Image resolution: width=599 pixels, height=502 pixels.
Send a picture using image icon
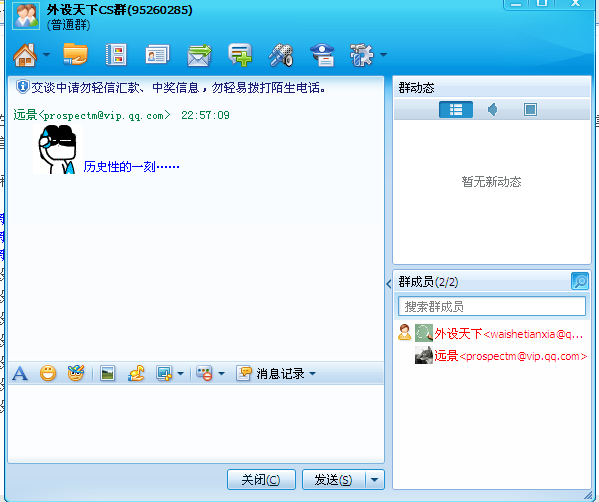[107, 373]
